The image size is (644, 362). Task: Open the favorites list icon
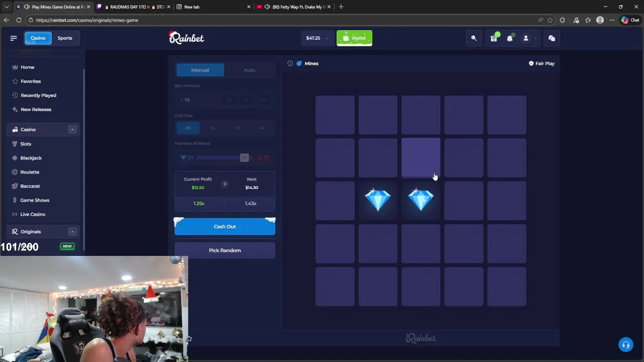click(588, 20)
